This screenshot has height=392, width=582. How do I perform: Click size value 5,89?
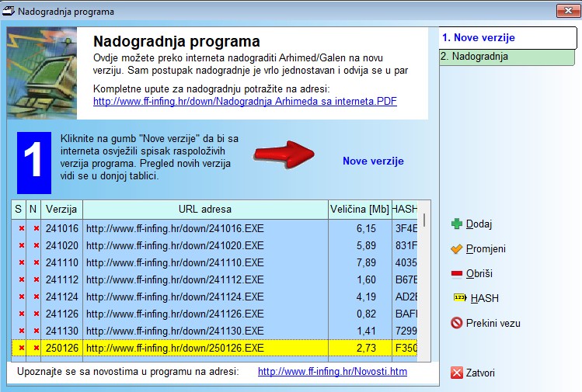(366, 245)
